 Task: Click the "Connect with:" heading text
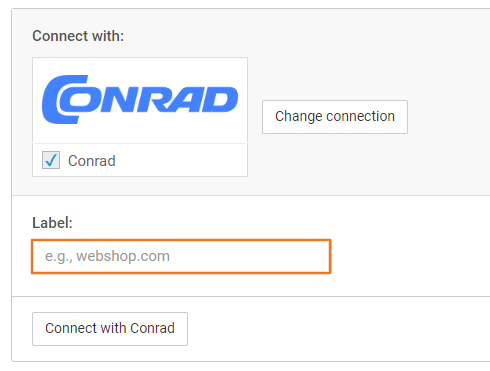78,36
